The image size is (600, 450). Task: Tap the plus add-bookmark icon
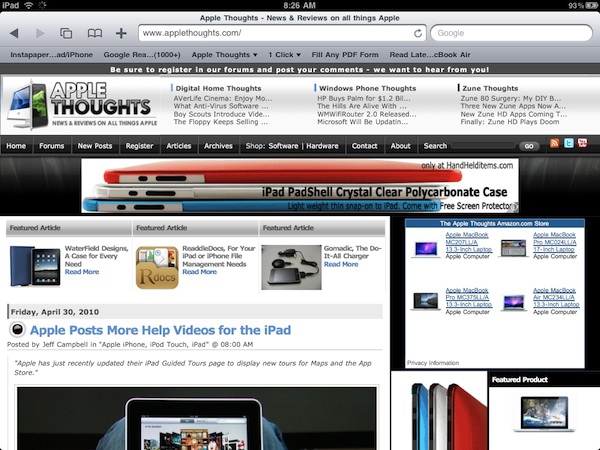click(121, 33)
